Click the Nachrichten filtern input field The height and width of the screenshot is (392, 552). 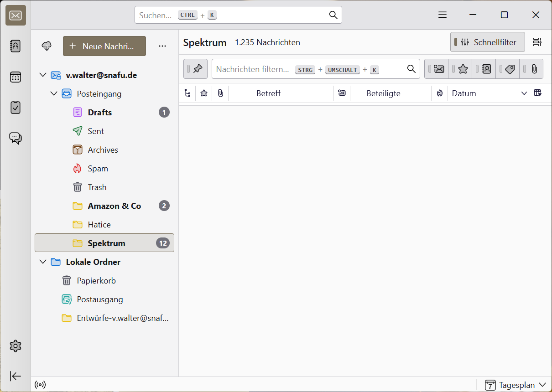[253, 69]
